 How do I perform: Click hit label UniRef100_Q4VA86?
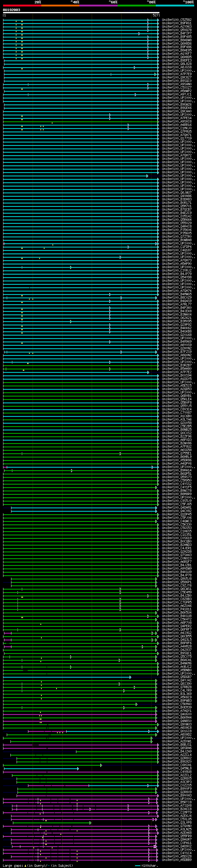(177, 196)
